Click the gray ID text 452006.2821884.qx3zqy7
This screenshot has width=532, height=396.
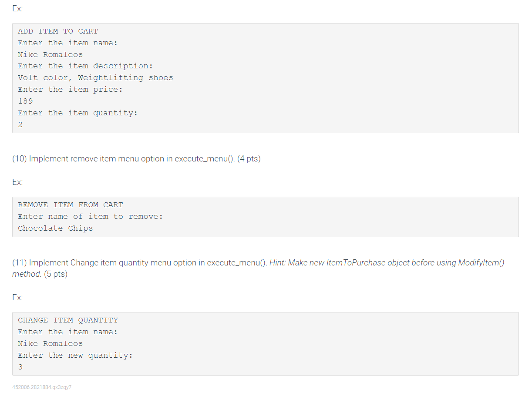[42, 387]
